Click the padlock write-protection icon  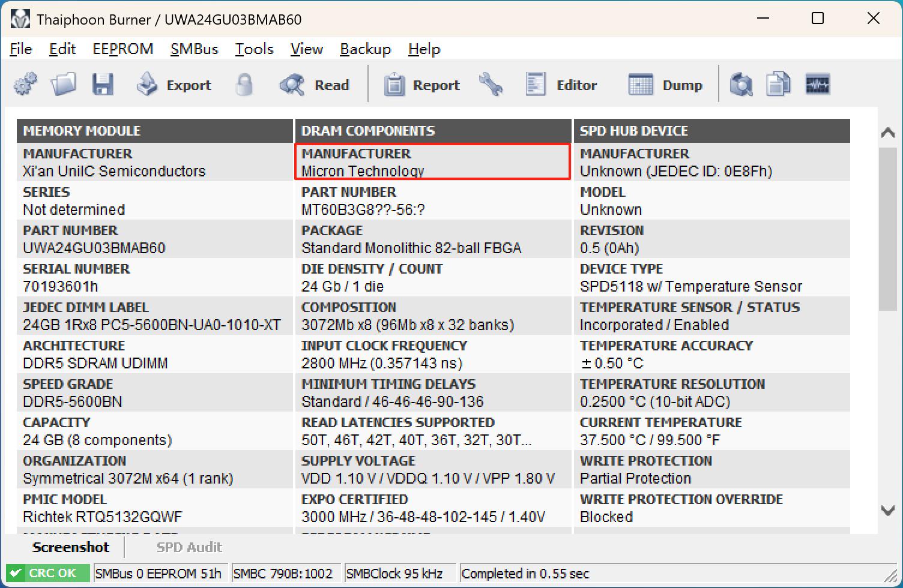tap(244, 85)
